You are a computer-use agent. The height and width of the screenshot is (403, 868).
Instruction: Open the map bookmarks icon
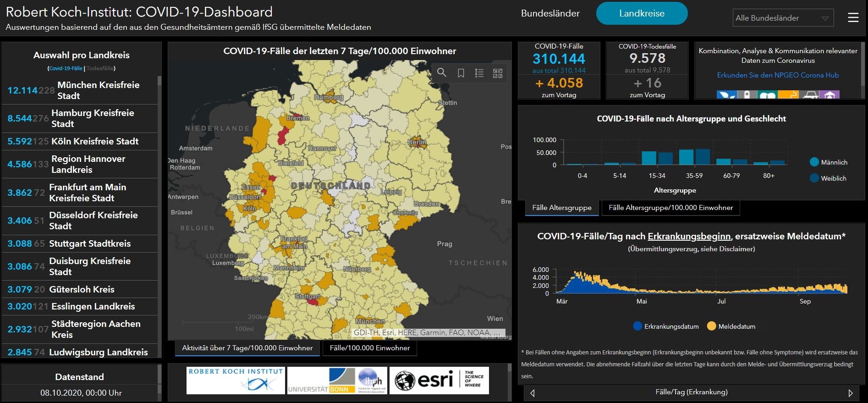click(x=461, y=73)
